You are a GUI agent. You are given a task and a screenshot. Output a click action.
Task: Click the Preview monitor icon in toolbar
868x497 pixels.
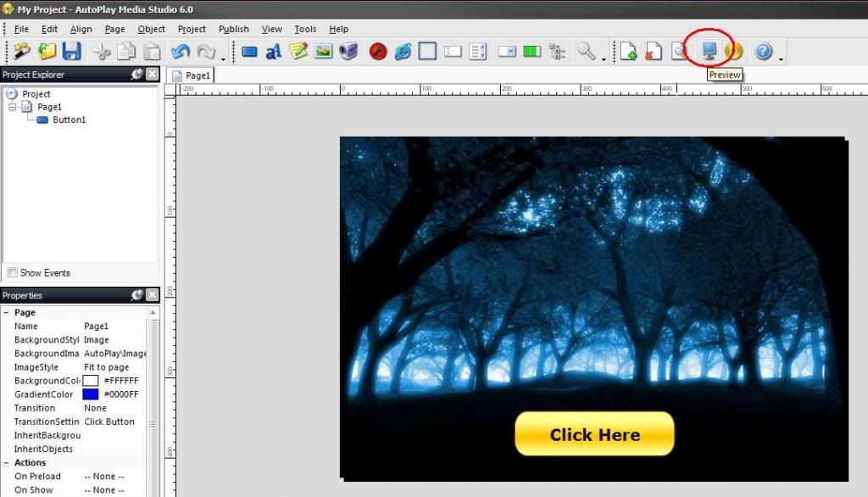point(709,51)
